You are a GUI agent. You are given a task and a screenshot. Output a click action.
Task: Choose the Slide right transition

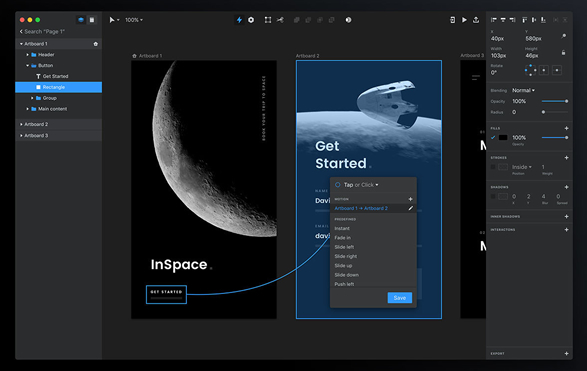(x=346, y=256)
